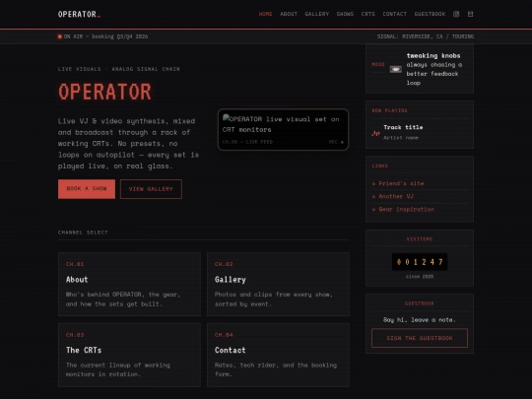Open the CH.01 About card
Image resolution: width=532 pixels, height=399 pixels.
(x=129, y=285)
